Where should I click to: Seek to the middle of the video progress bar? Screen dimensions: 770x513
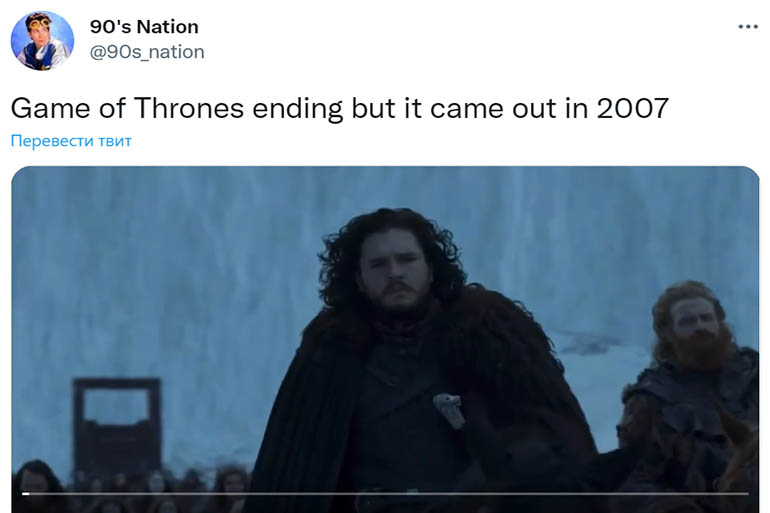pyautogui.click(x=385, y=493)
